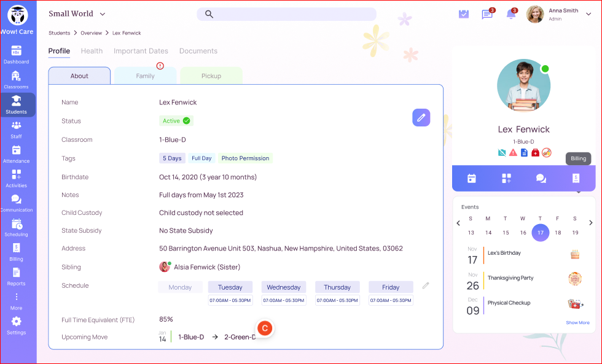Expand the Small World center dropdown
Viewport: 602px width, 364px height.
[102, 14]
